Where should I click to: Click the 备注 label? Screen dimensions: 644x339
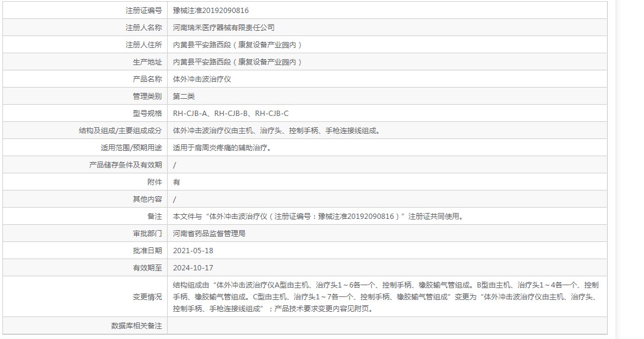point(155,217)
